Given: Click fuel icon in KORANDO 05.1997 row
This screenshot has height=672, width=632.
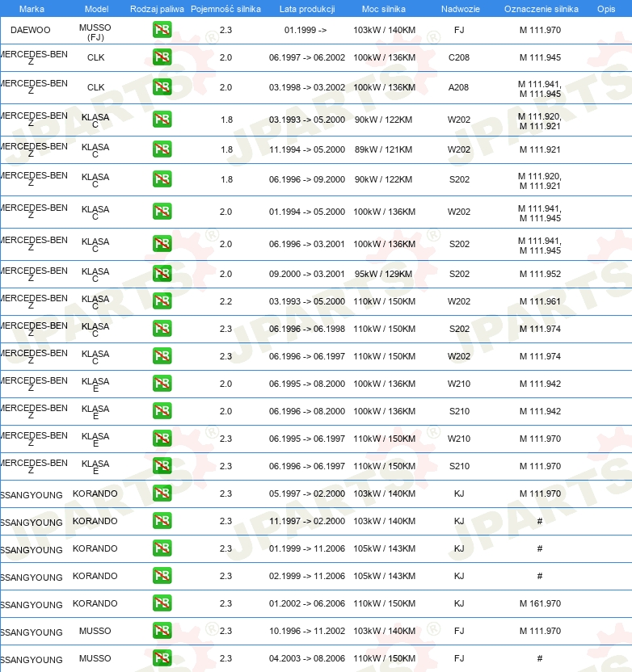Looking at the screenshot, I should tap(162, 493).
